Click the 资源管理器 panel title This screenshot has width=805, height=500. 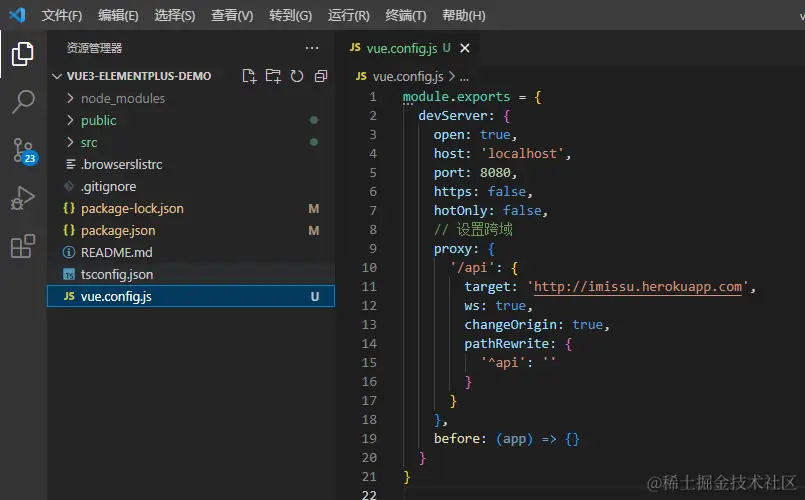(x=94, y=48)
